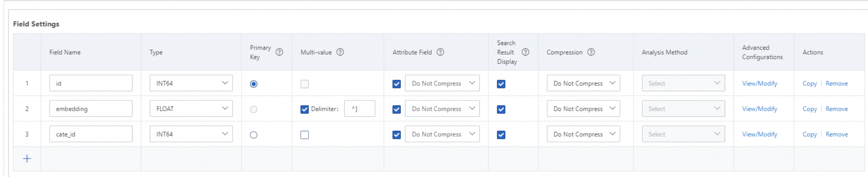Click the plus icon to add field
Viewport: 868px width, 177px height.
27,159
